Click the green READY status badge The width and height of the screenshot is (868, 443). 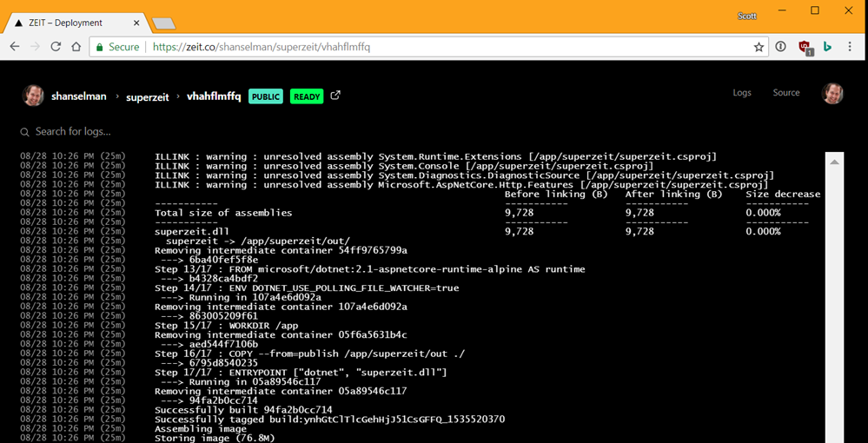click(x=307, y=96)
